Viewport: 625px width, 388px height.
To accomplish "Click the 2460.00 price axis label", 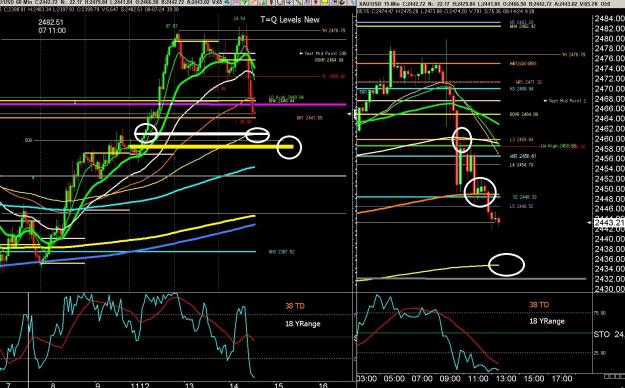I will (x=609, y=139).
